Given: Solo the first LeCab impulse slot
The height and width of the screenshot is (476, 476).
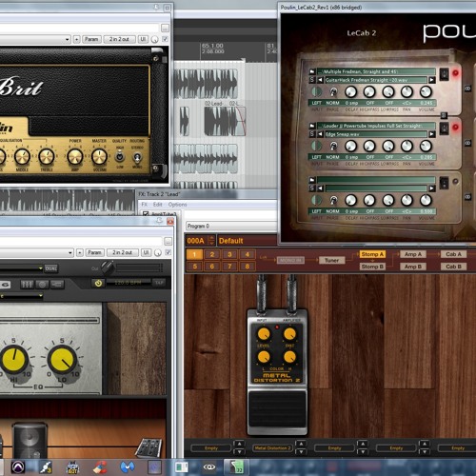Looking at the screenshot, I should pyautogui.click(x=312, y=80).
